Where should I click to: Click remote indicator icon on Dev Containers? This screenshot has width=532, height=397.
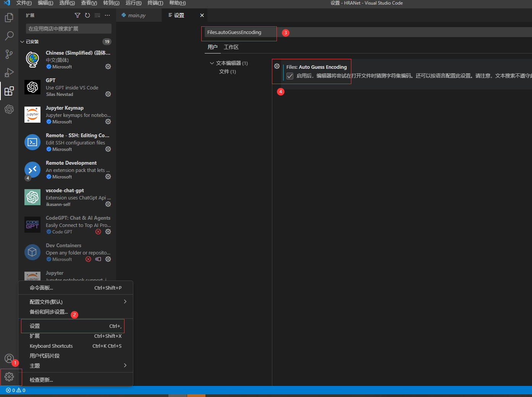(98, 259)
